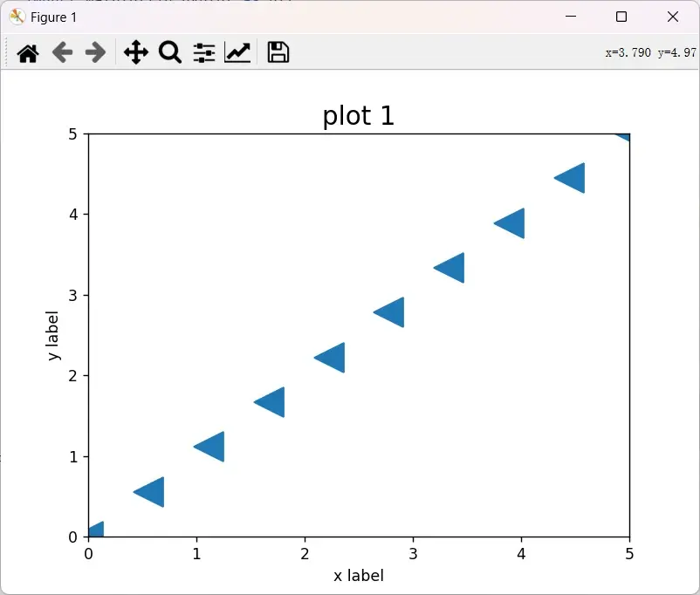The width and height of the screenshot is (700, 595).
Task: Click the matplotlib icon in title bar
Action: pyautogui.click(x=17, y=17)
